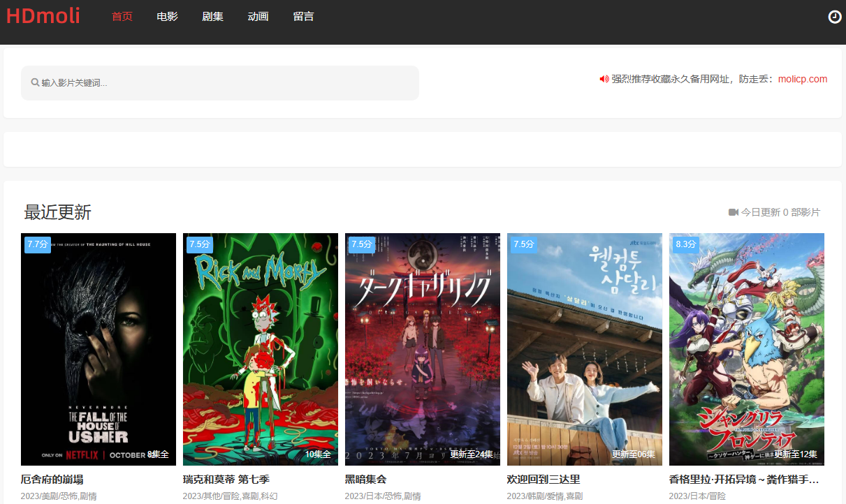Switch to the 动画 section
The width and height of the screenshot is (846, 504).
258,17
